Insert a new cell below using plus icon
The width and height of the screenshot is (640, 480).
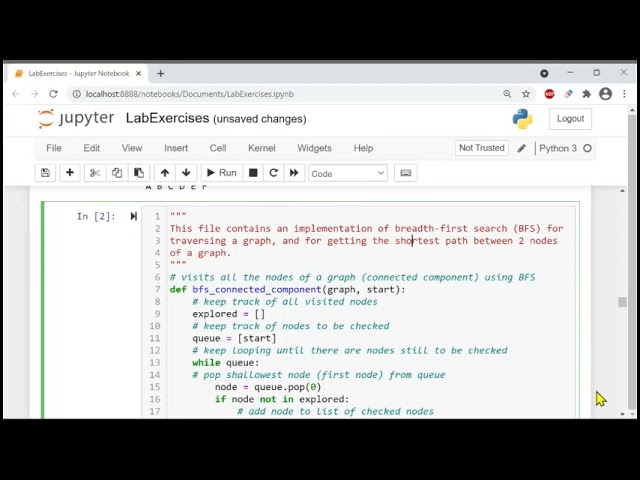(70, 173)
